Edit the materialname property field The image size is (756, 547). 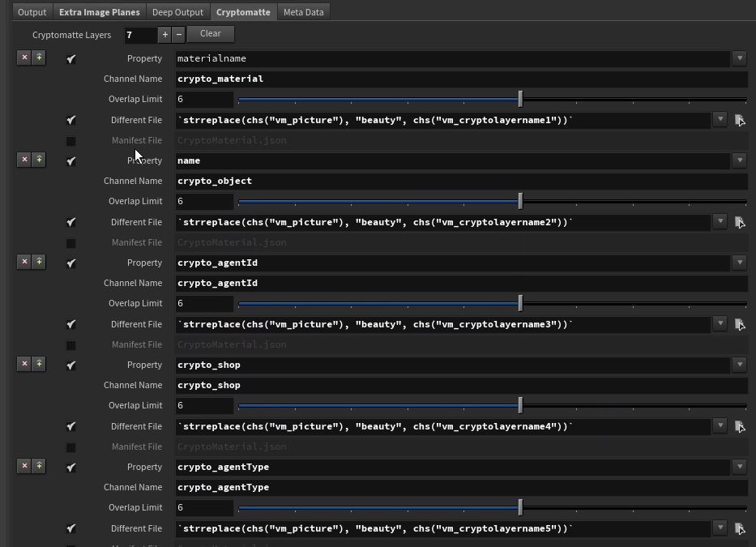(452, 58)
